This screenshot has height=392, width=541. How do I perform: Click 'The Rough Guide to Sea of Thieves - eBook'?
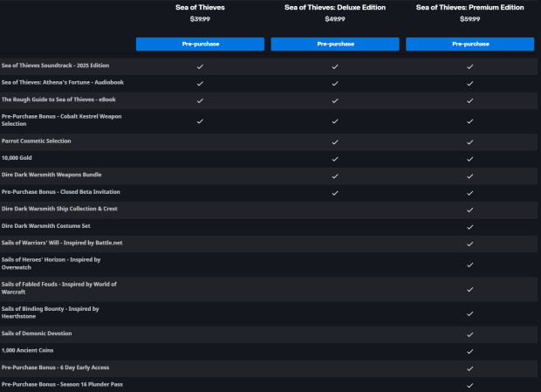pyautogui.click(x=58, y=100)
